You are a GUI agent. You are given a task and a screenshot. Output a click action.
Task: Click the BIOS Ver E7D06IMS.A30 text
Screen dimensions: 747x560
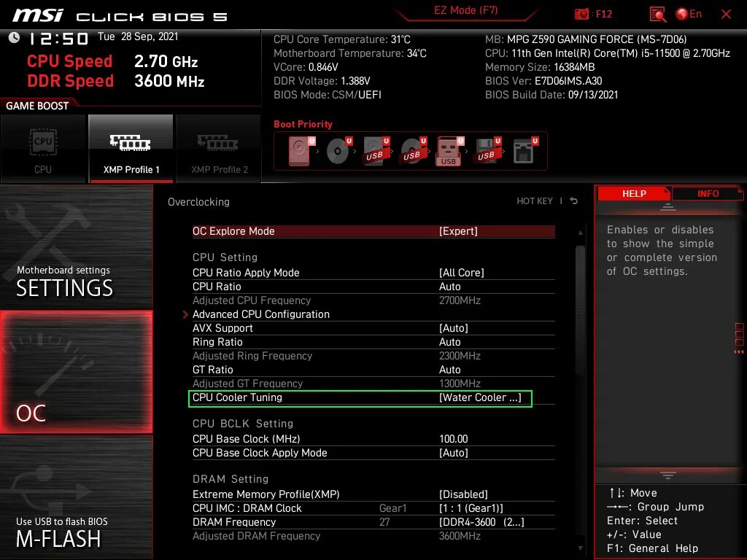[543, 81]
